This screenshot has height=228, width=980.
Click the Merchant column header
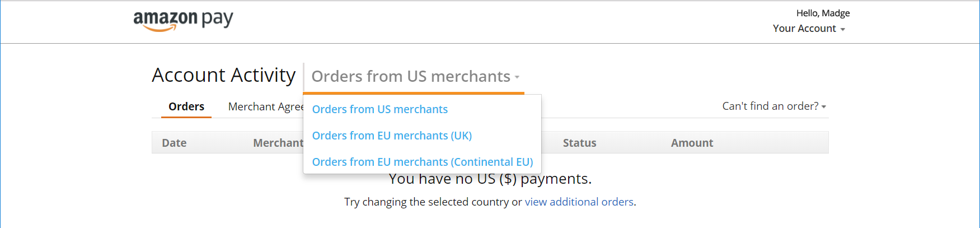click(x=278, y=143)
